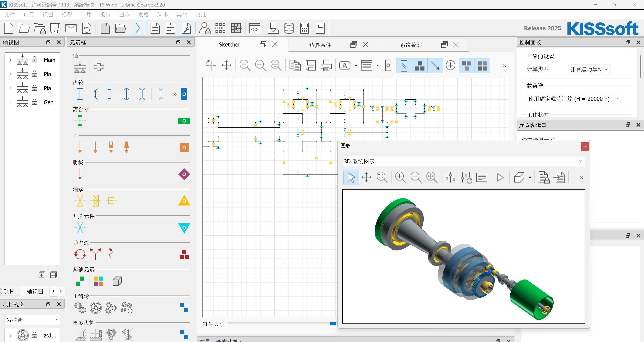Image resolution: width=644 pixels, height=342 pixels.
Task: Switch to the 项目 tab at bottom left
Action: [9, 291]
